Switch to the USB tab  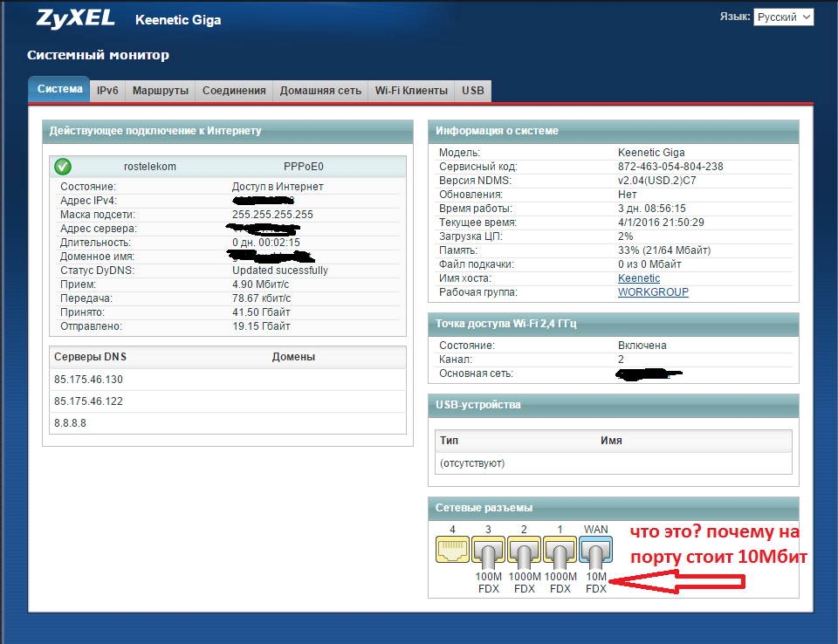[473, 91]
